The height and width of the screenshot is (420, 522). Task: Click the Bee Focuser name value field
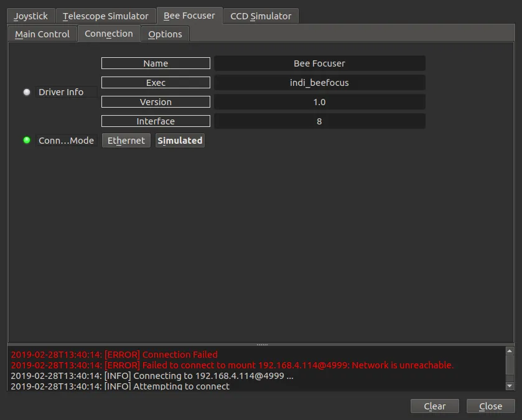tap(320, 63)
